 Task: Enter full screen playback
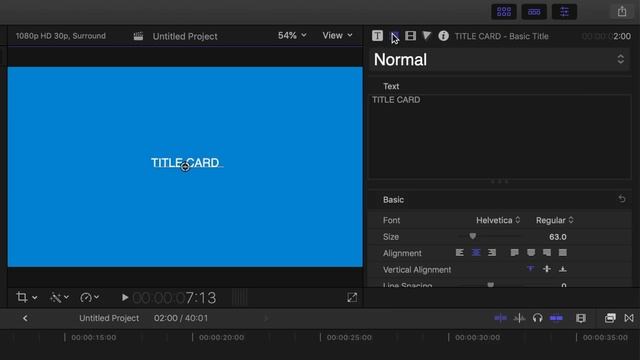pyautogui.click(x=352, y=298)
